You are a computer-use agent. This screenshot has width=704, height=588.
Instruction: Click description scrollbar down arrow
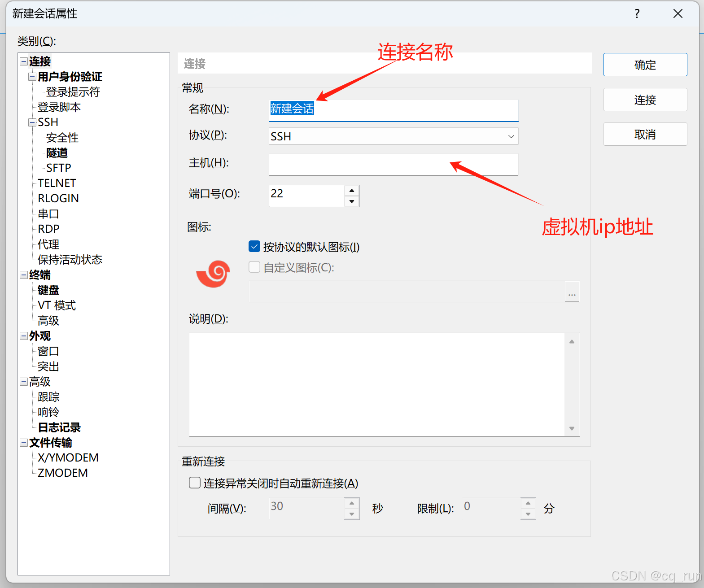572,428
